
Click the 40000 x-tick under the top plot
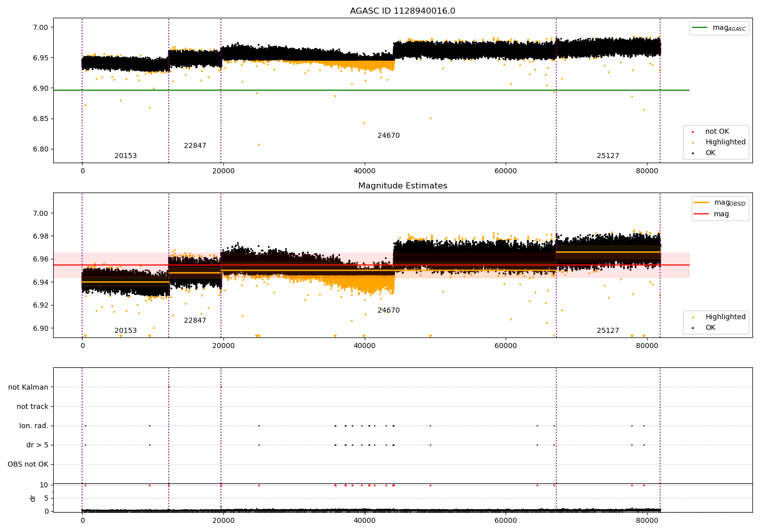click(x=364, y=171)
